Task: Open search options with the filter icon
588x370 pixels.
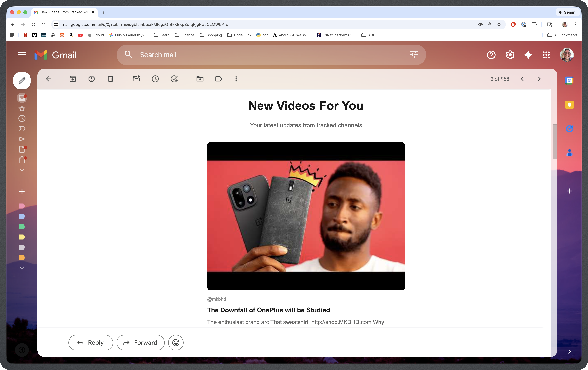Action: (414, 55)
